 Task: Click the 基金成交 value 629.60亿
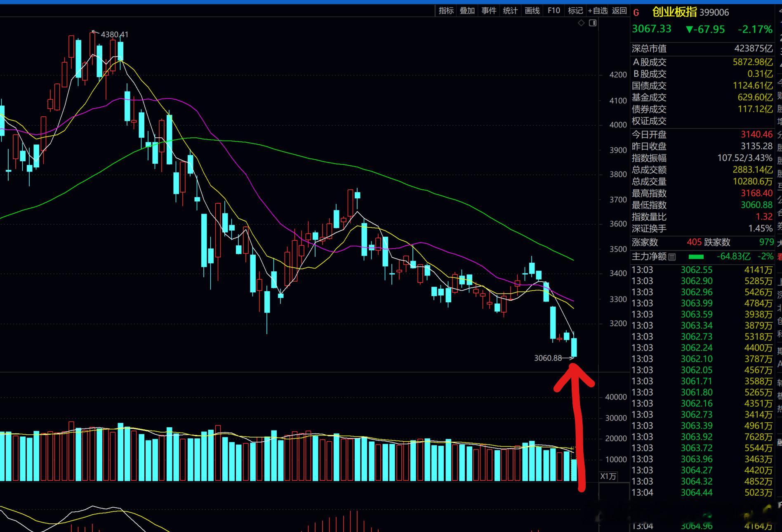click(x=755, y=98)
